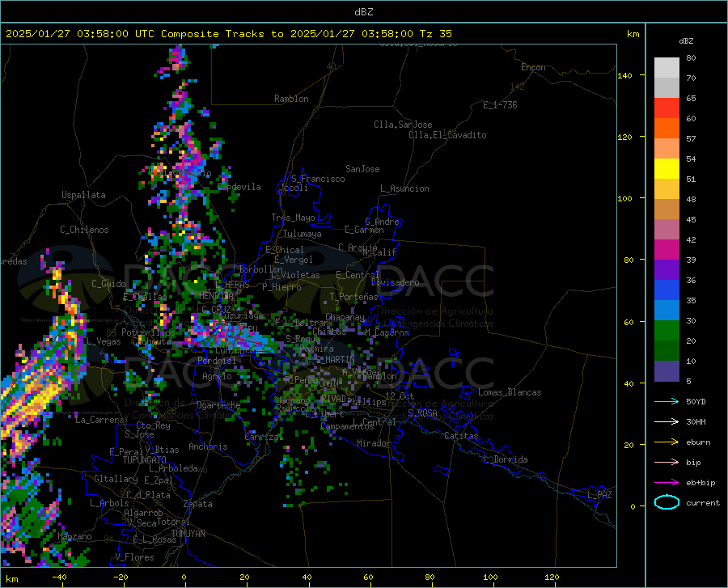
Task: Click the 'T_Porteñas' map label
Action: point(353,296)
